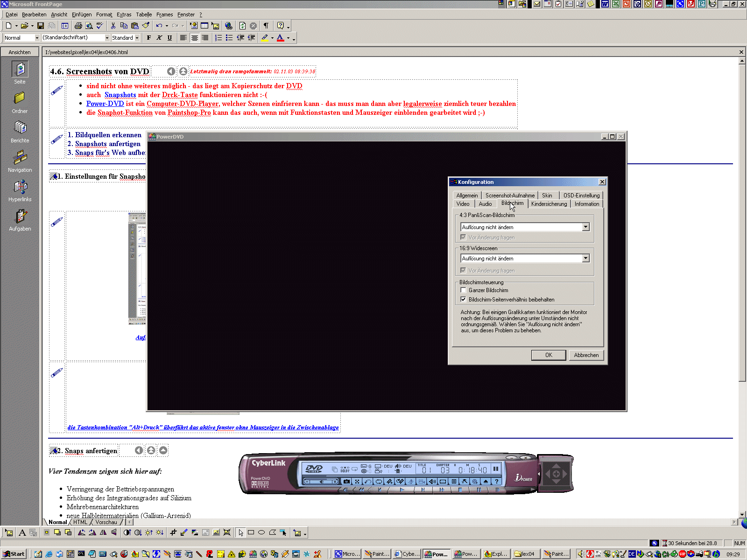
Task: Center-align the text
Action: (194, 38)
